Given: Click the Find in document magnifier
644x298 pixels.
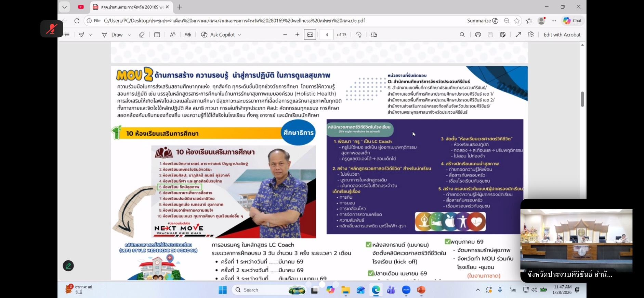Looking at the screenshot, I should (462, 35).
